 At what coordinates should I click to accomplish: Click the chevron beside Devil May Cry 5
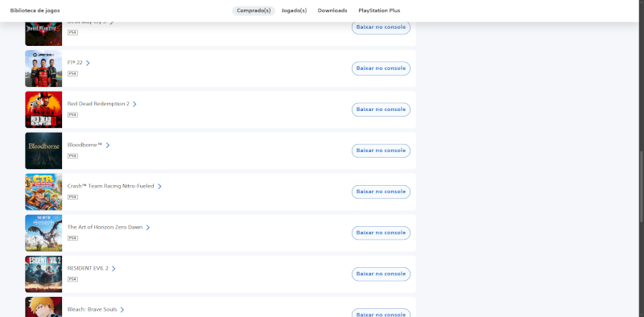[112, 23]
